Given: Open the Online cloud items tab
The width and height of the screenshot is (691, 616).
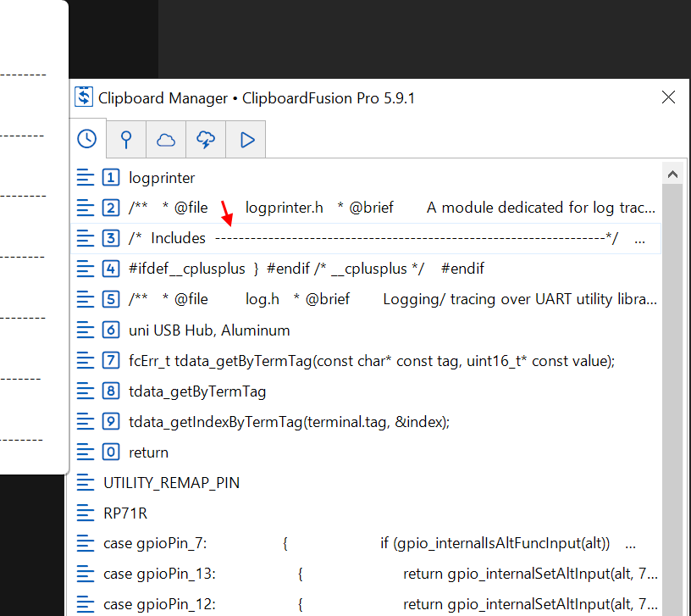Looking at the screenshot, I should (x=166, y=140).
